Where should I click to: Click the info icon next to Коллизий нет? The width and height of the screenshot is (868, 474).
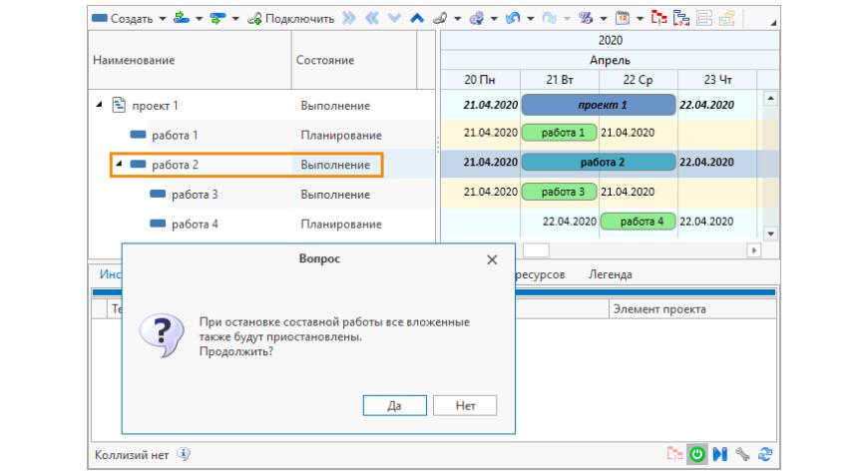[184, 455]
